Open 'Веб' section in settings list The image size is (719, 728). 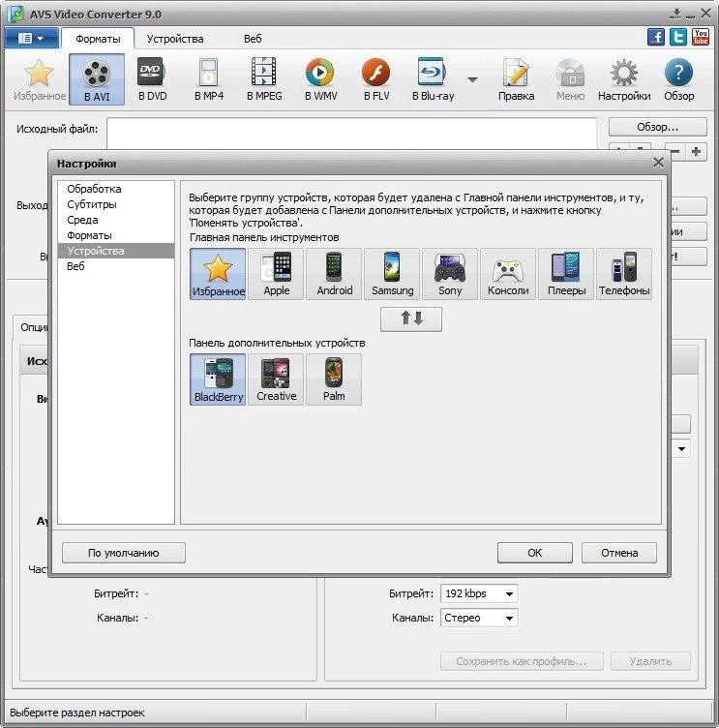pyautogui.click(x=116, y=266)
